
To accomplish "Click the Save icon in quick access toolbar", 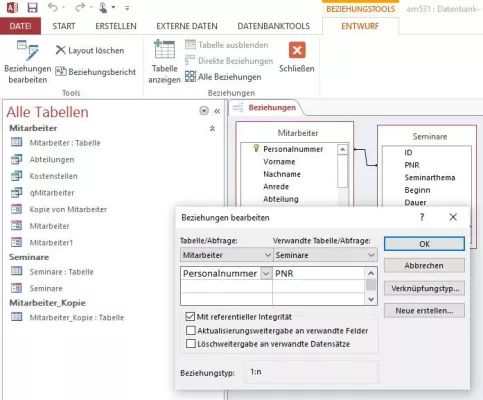I will click(32, 7).
